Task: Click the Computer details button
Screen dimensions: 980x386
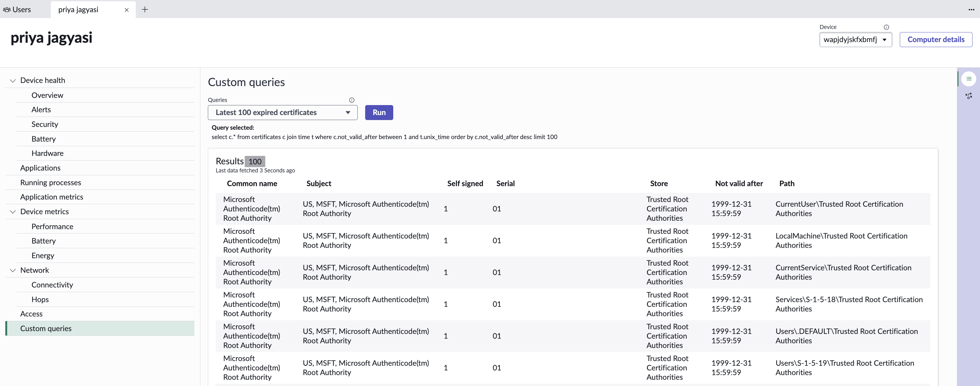Action: (936, 40)
